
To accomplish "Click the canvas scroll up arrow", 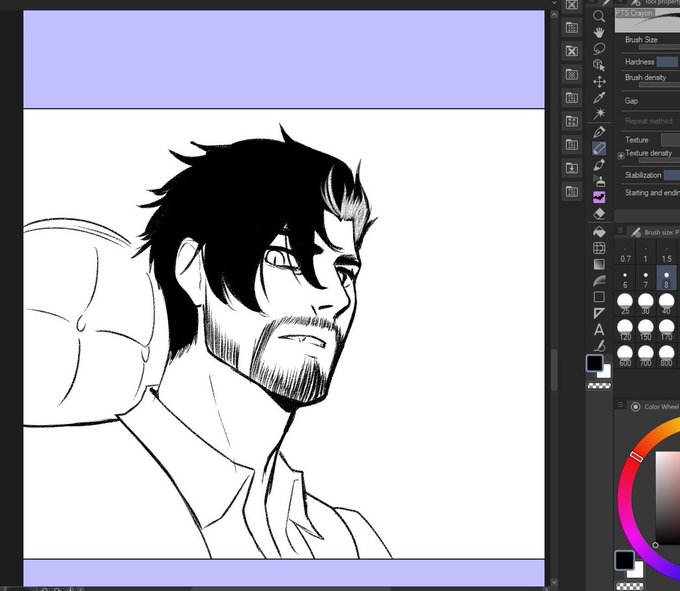I will click(554, 14).
